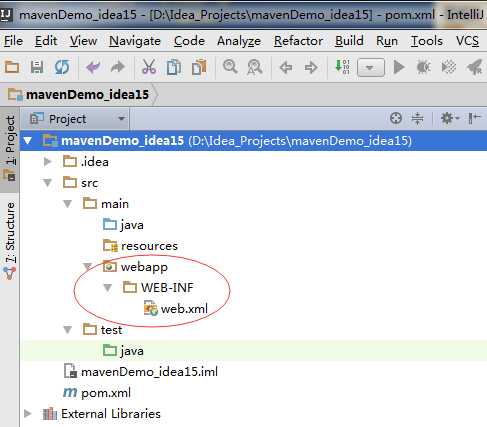Click the Make Project build icon
Viewport: 487px width, 427px height.
click(342, 67)
